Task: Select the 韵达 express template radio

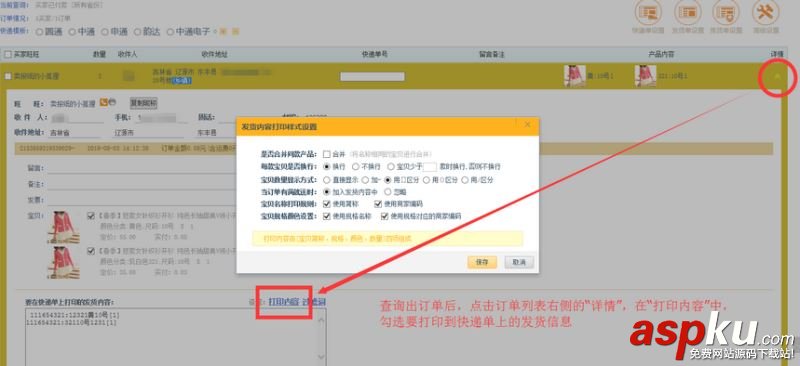Action: 137,32
